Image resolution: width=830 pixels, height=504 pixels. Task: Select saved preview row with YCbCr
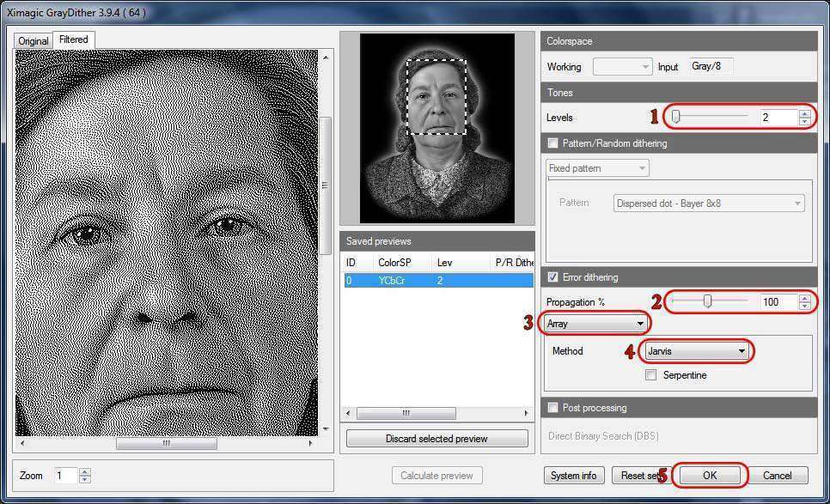point(438,281)
